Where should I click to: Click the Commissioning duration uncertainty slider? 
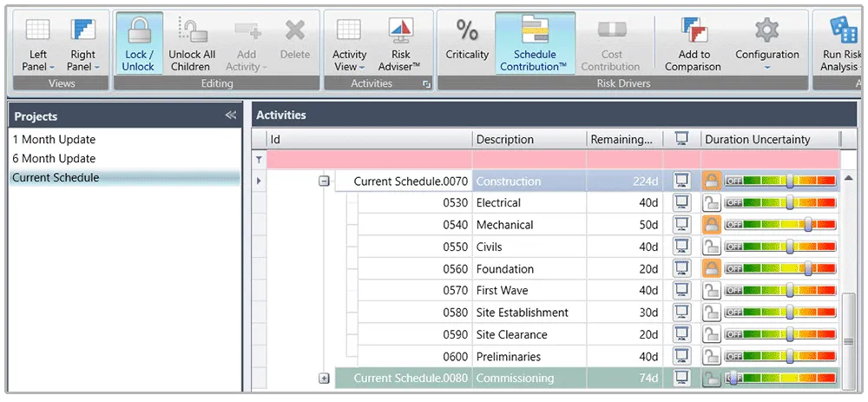(780, 379)
